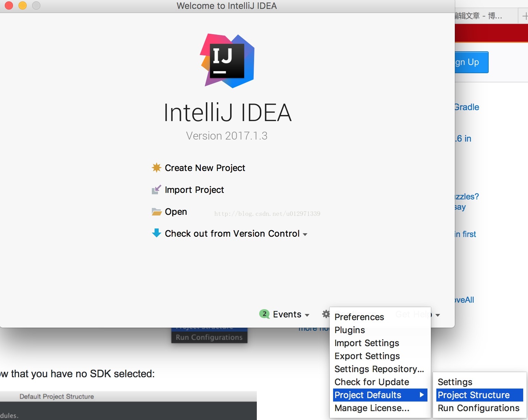Open Plugins from the menu
This screenshot has width=528, height=420.
point(380,330)
